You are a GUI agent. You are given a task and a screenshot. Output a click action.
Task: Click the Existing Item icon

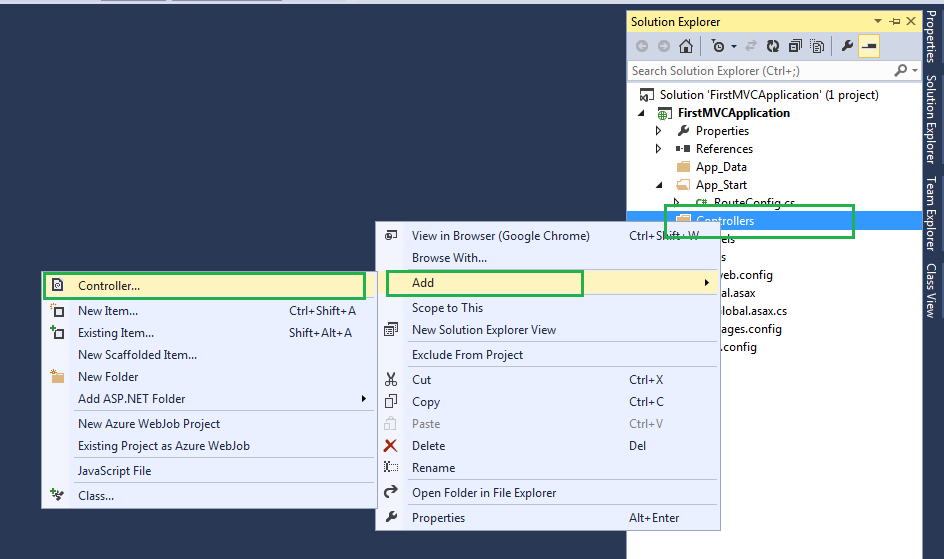tap(57, 332)
